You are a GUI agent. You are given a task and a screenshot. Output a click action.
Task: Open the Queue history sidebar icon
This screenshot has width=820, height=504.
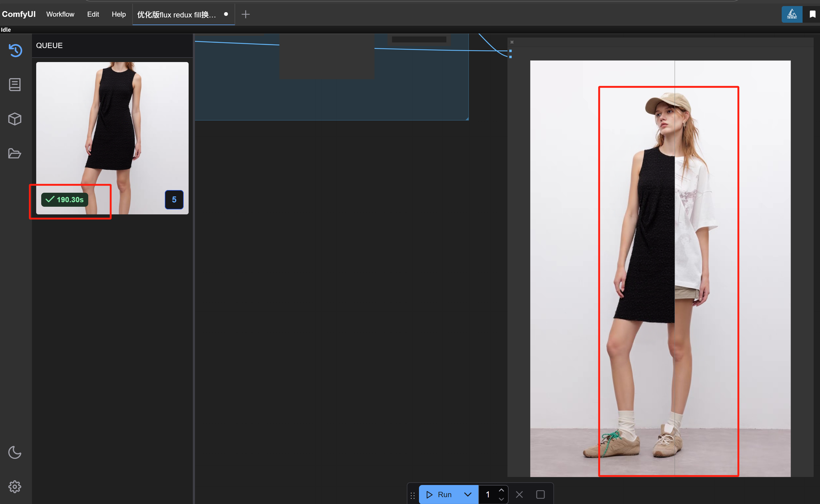tap(15, 50)
